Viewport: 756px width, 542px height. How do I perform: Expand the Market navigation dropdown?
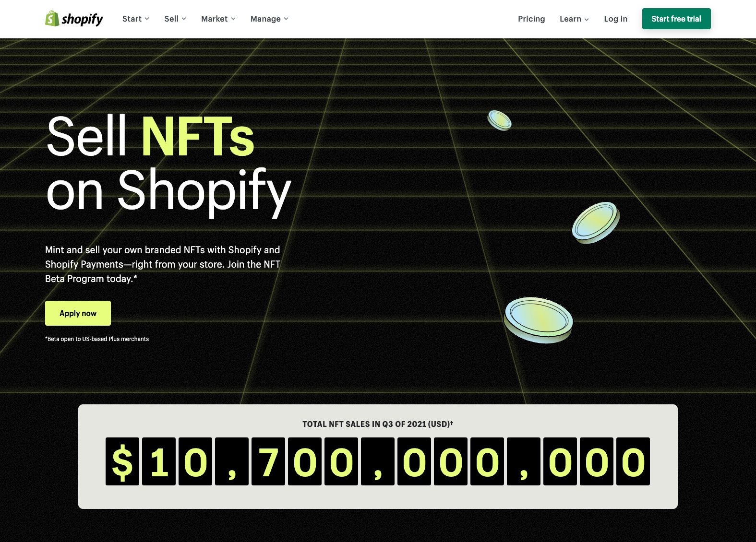[218, 19]
